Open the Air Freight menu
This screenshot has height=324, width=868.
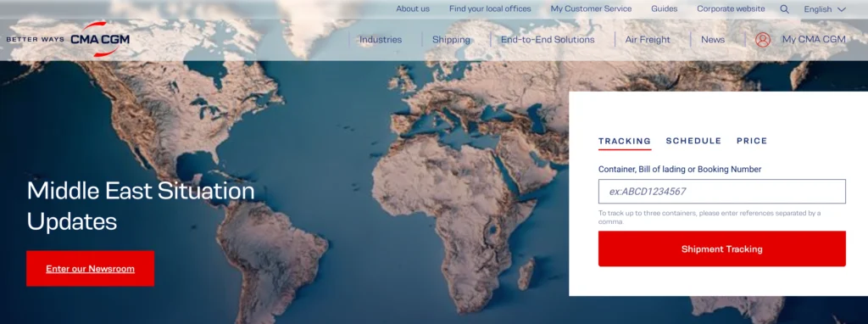coord(647,40)
